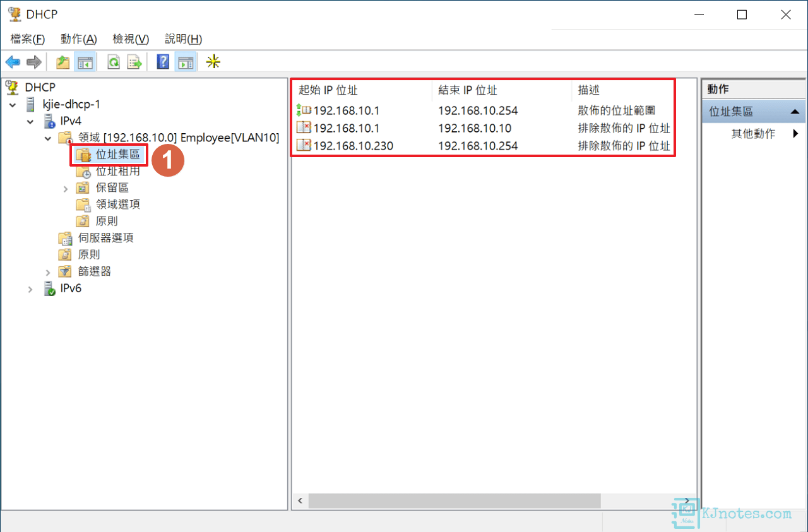
Task: Click the IPv6 node icon
Action: point(49,288)
